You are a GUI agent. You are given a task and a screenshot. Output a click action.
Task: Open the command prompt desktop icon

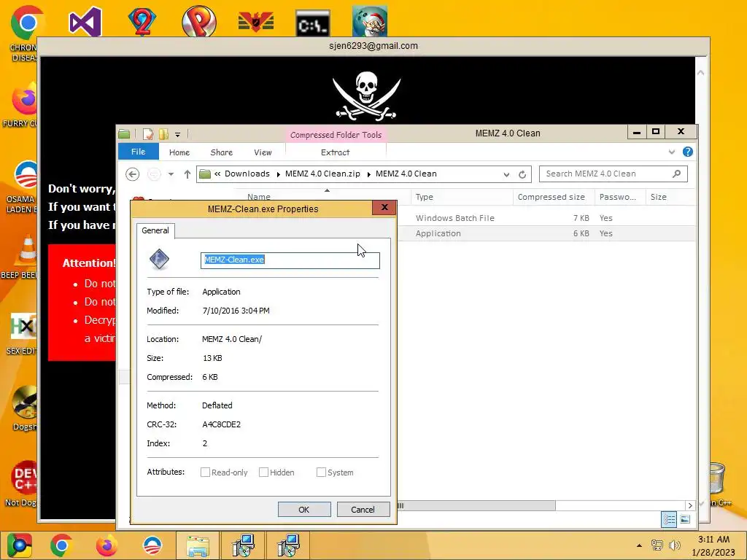point(312,23)
